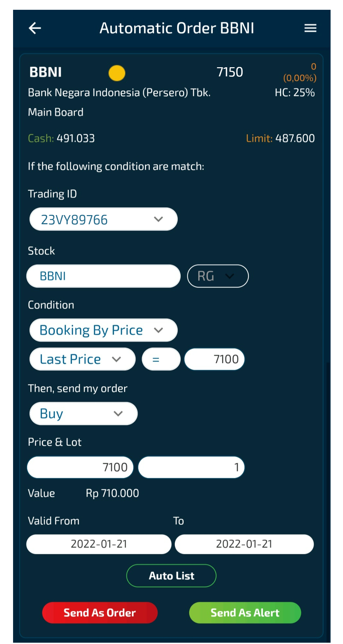This screenshot has height=644, width=343.
Task: Open the hamburger menu
Action: point(310,29)
